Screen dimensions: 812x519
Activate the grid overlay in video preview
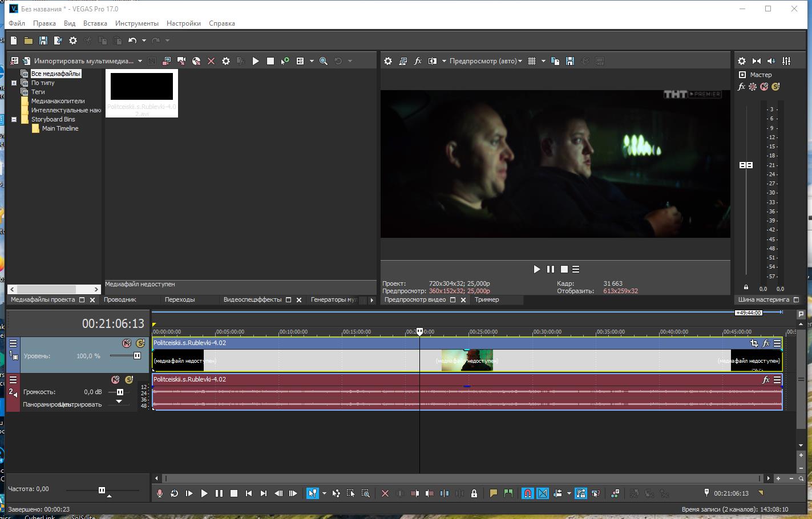[x=531, y=60]
